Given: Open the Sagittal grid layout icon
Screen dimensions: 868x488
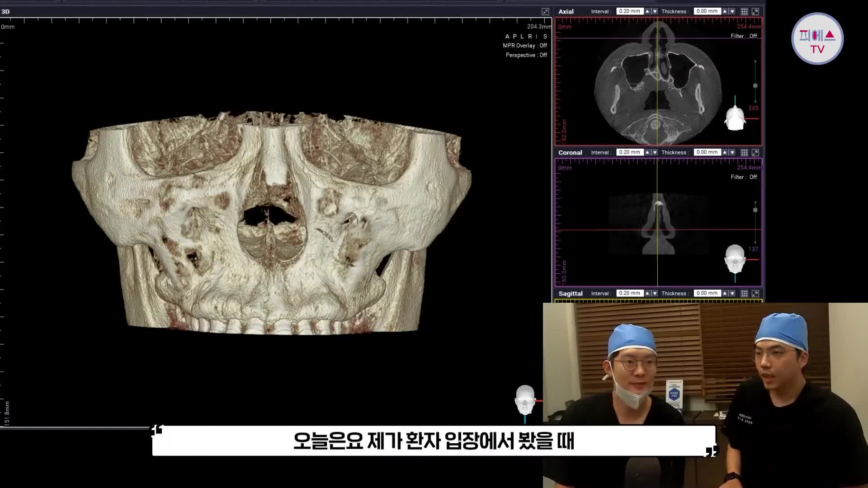Looking at the screenshot, I should tap(744, 294).
